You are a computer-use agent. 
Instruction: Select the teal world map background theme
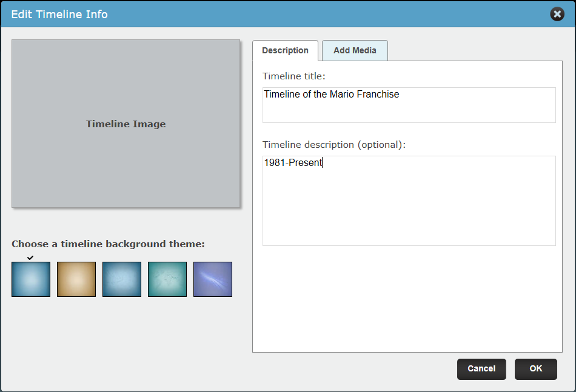[x=167, y=279]
